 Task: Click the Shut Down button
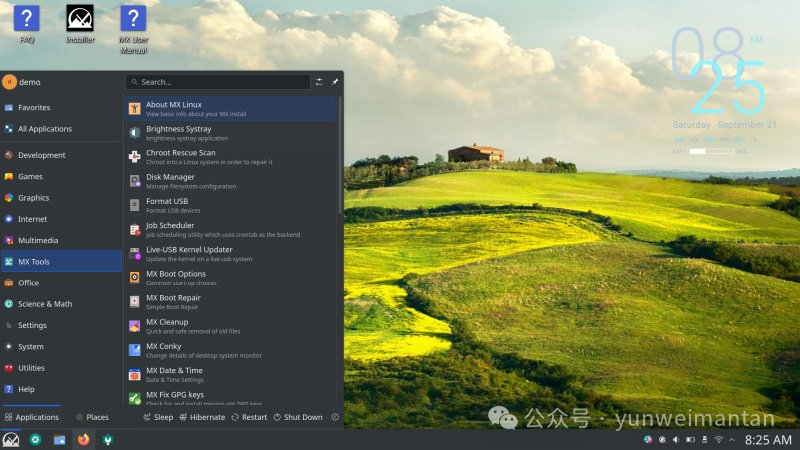tap(298, 417)
